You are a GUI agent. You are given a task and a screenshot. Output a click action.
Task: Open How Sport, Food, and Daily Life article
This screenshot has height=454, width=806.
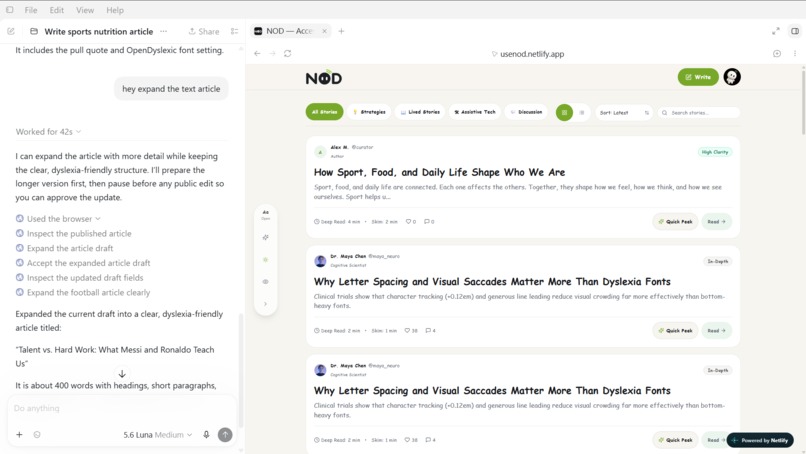(x=439, y=172)
